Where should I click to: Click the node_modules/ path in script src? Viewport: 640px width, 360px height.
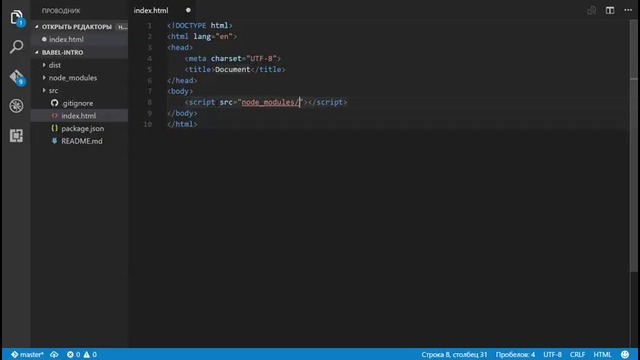(271, 102)
